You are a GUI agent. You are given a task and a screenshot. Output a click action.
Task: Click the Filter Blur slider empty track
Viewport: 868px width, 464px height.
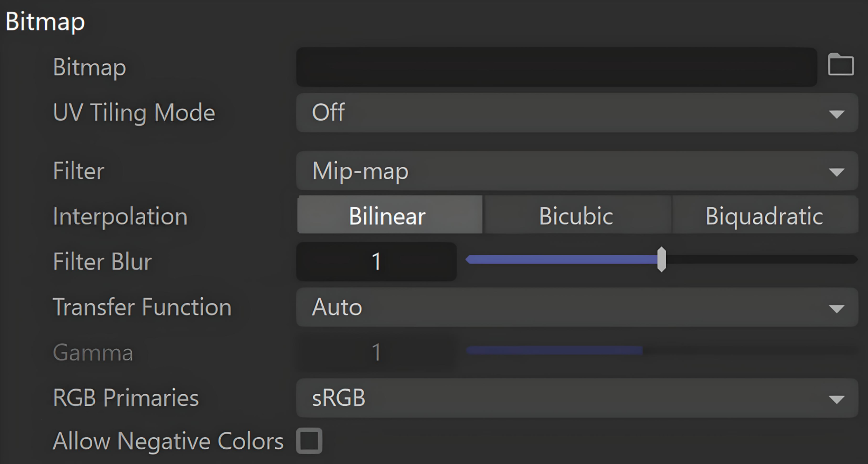762,259
